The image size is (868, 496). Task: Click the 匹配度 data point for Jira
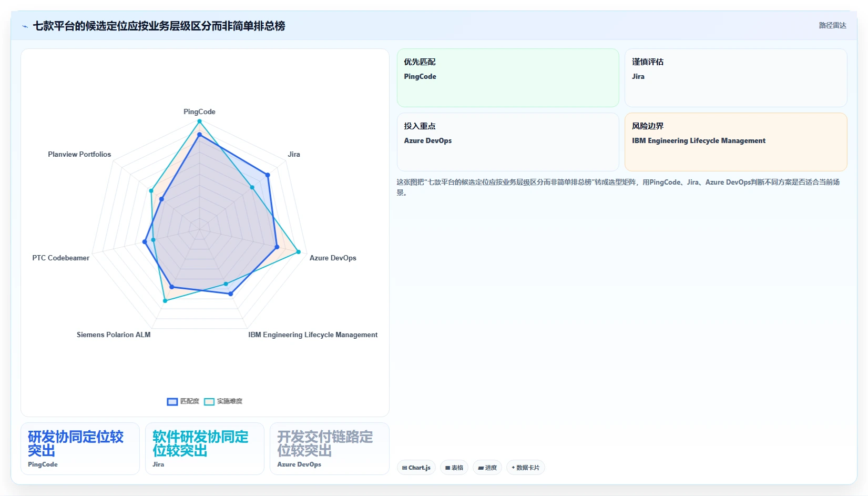point(268,175)
